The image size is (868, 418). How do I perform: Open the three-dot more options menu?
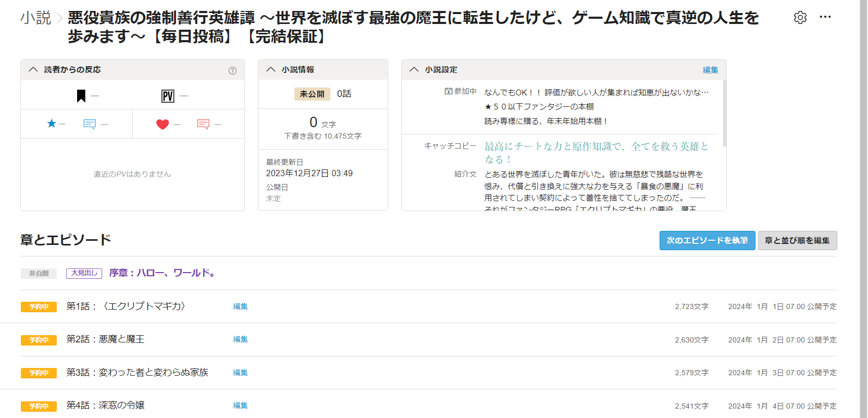pyautogui.click(x=825, y=17)
